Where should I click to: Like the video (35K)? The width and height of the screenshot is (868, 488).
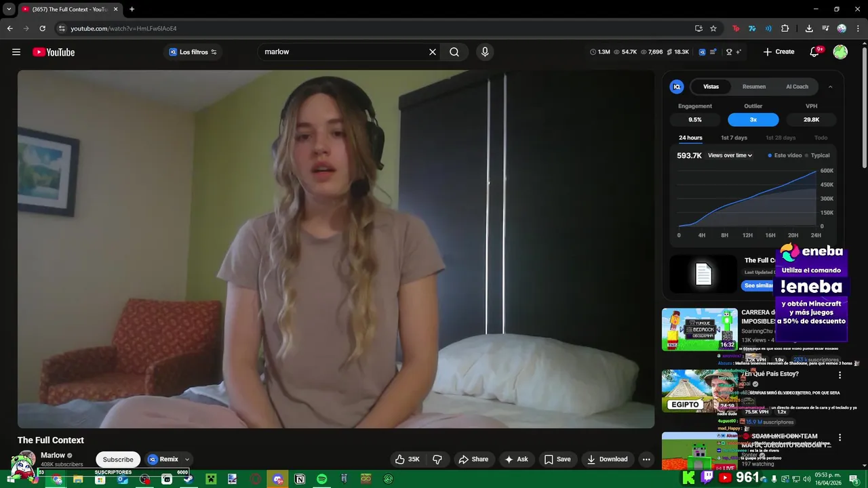tap(407, 460)
